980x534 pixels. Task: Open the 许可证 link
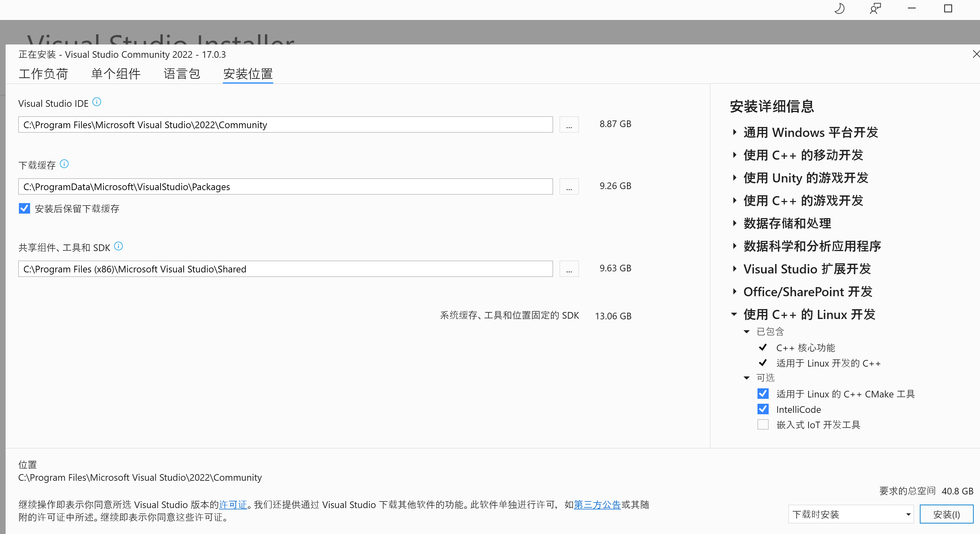[x=233, y=505]
